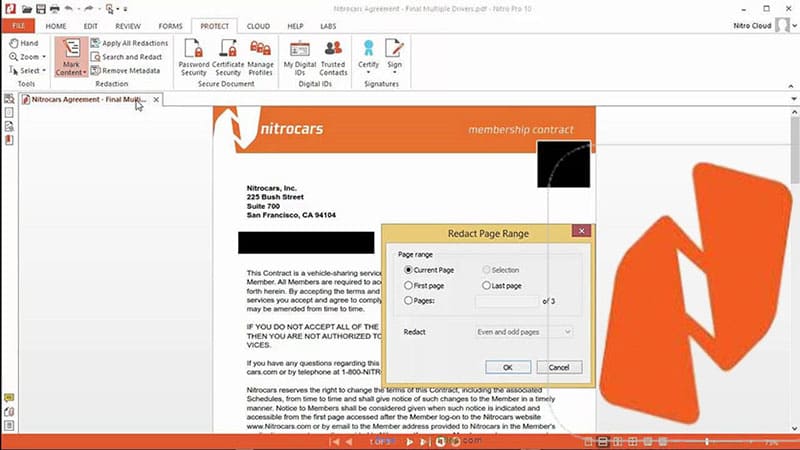The height and width of the screenshot is (450, 800).
Task: Expand the Mark Content dropdown arrow
Action: (x=85, y=73)
